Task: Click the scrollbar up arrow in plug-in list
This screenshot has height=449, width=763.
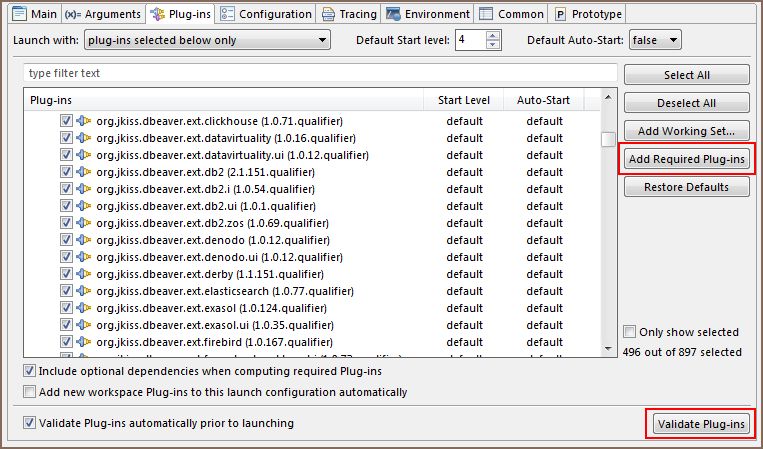Action: coord(608,97)
